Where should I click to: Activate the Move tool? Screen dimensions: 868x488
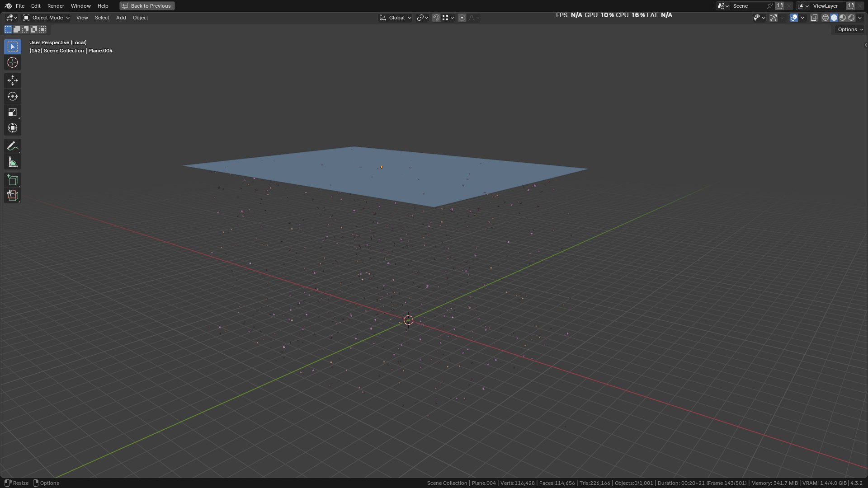13,80
